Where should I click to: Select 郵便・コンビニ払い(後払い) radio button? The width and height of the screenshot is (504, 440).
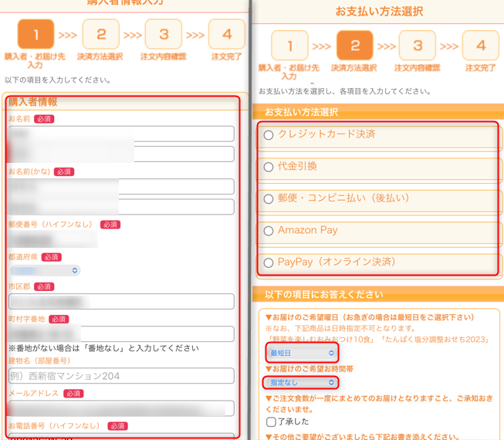[269, 199]
